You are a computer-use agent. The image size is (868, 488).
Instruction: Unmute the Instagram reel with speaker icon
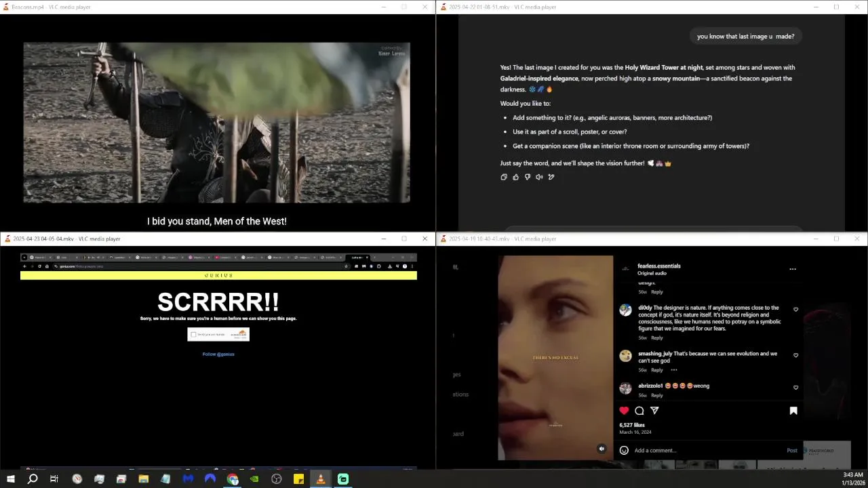coord(601,449)
